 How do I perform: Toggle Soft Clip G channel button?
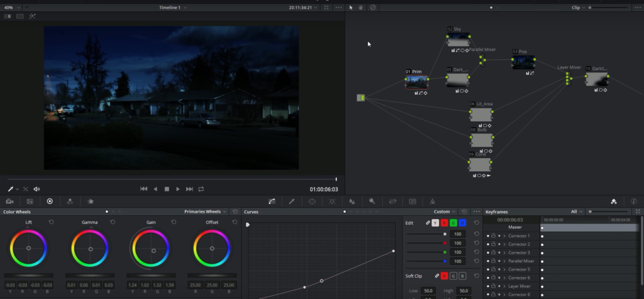coord(453,276)
